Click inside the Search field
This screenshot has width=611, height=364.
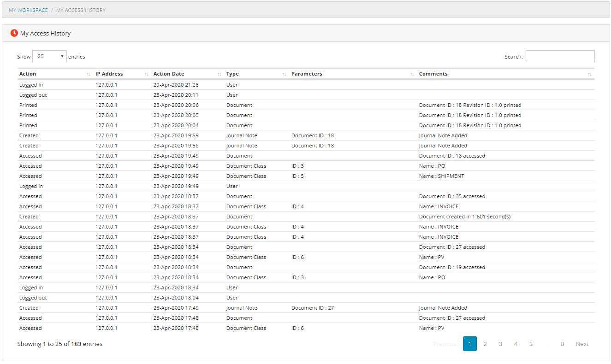[x=560, y=56]
